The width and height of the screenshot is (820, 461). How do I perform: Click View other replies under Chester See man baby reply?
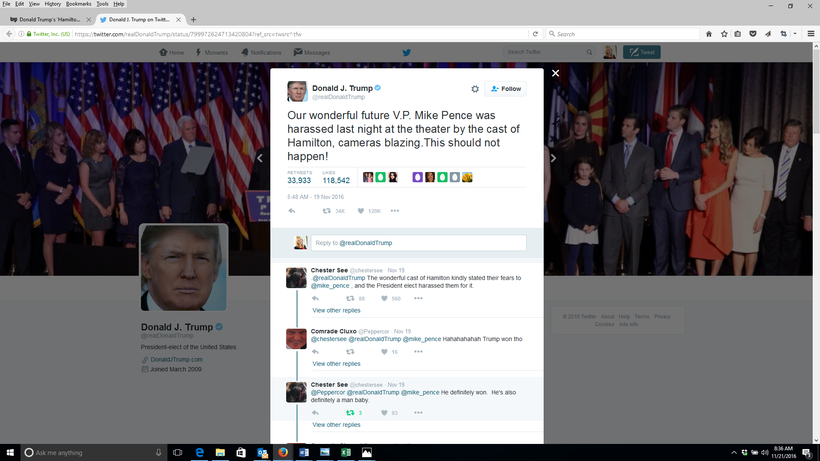coord(336,425)
